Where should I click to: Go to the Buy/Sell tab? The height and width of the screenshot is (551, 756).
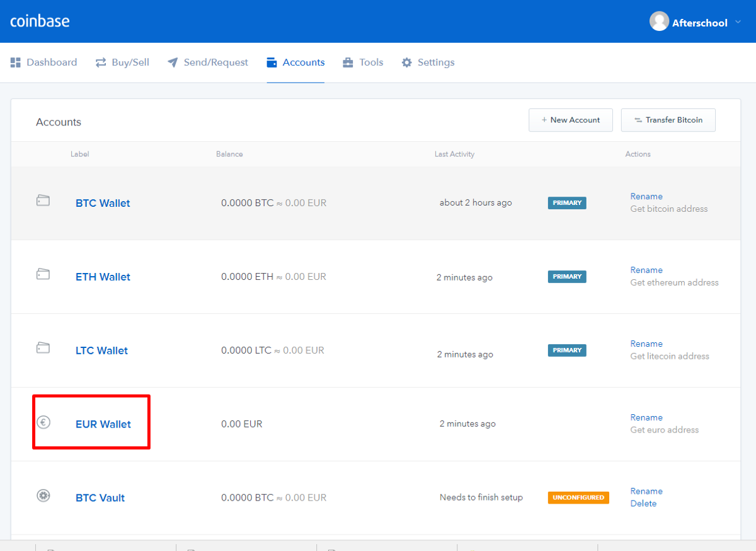coord(122,62)
